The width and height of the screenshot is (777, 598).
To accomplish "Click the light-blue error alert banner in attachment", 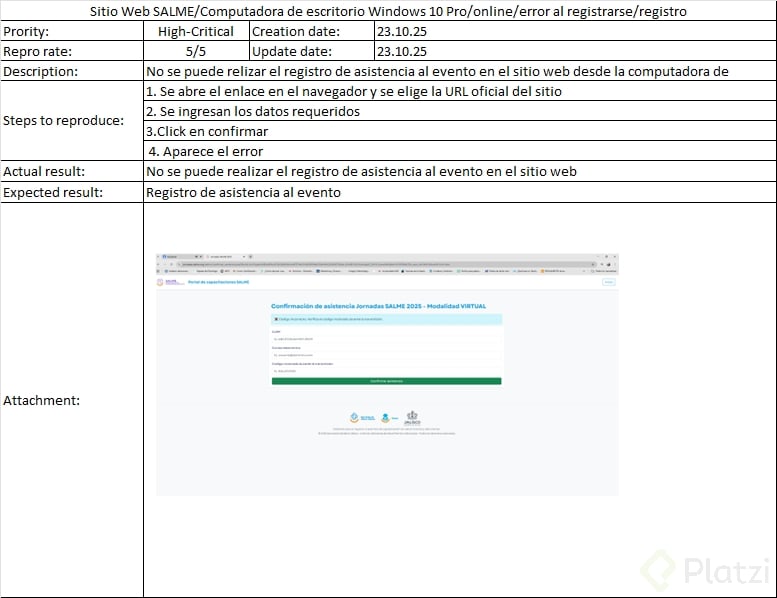I will (x=387, y=319).
